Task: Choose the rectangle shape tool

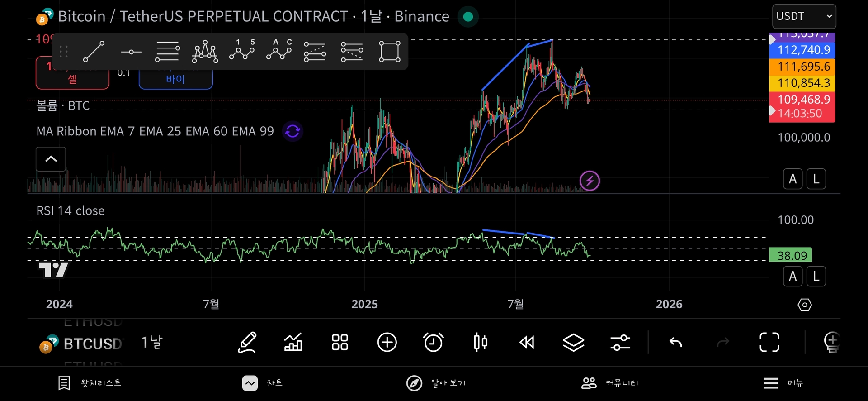Action: pos(390,52)
